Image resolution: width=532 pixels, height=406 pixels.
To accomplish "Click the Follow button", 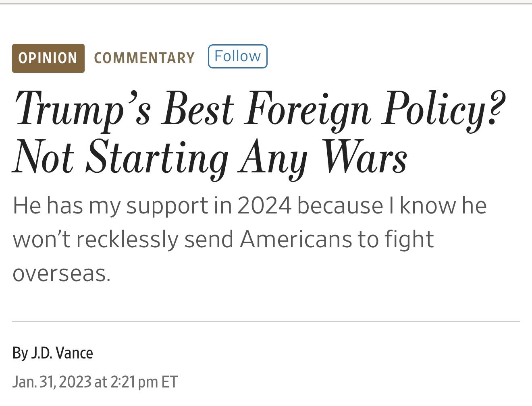I will (x=237, y=56).
